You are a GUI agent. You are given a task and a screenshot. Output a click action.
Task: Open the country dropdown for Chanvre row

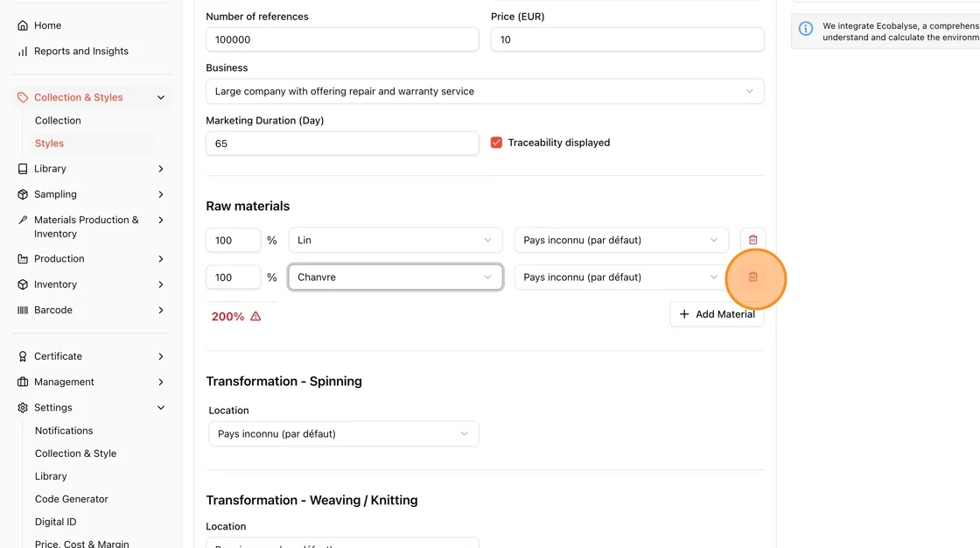(x=621, y=278)
